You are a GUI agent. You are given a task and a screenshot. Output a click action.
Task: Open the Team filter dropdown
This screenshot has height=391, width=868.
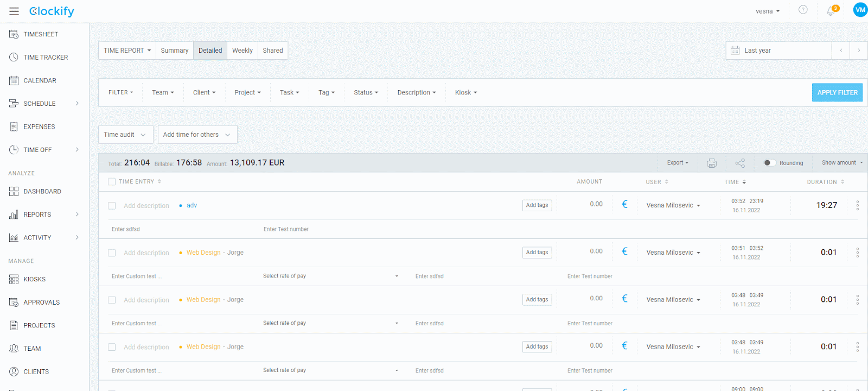163,92
